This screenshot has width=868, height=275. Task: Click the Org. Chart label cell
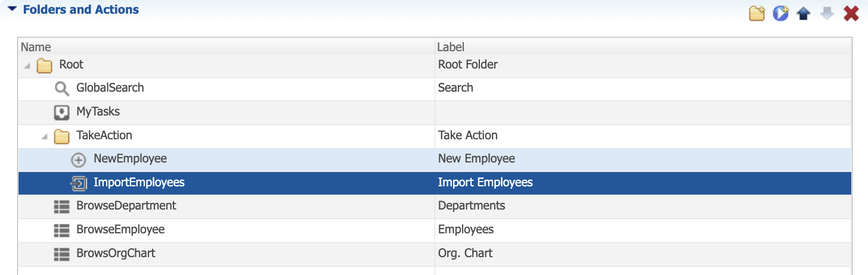click(643, 254)
